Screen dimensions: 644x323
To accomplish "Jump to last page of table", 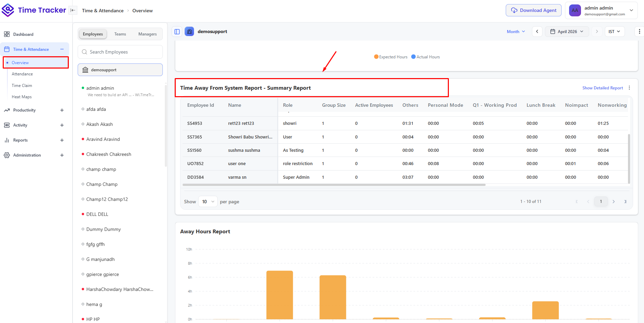I will point(625,202).
